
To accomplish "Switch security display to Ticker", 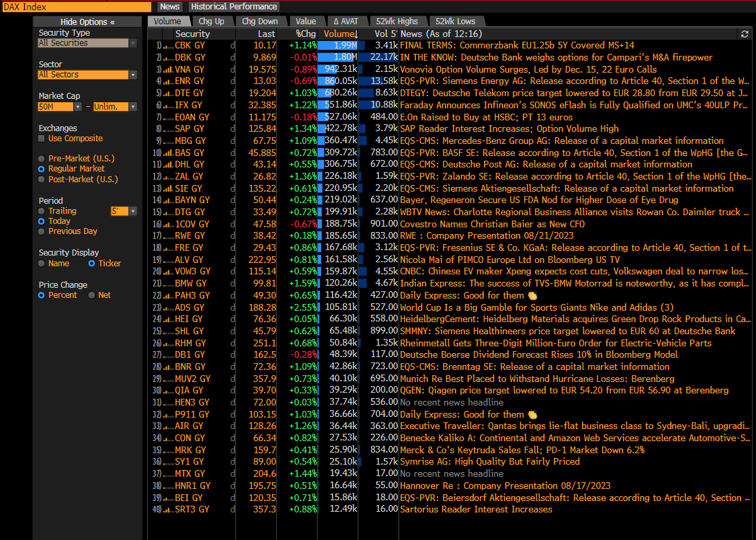I will (91, 264).
